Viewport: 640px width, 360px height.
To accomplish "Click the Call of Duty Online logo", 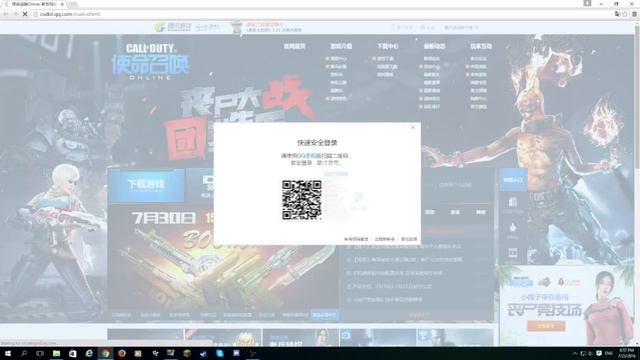I will [151, 62].
